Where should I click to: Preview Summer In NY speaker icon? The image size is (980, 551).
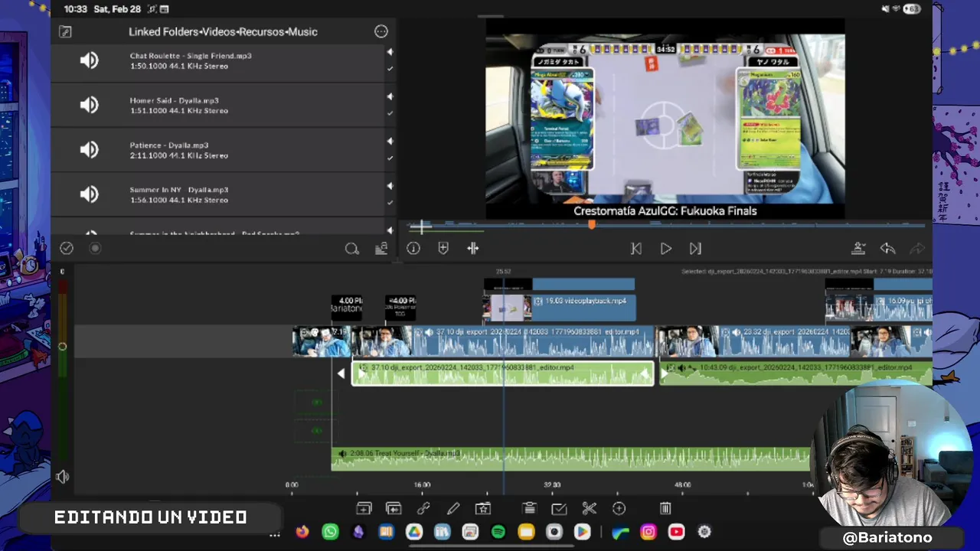click(90, 194)
